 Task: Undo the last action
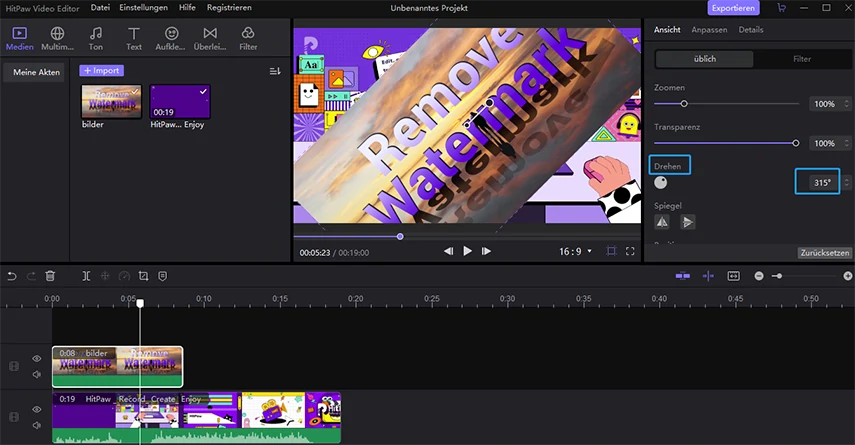[x=11, y=276]
